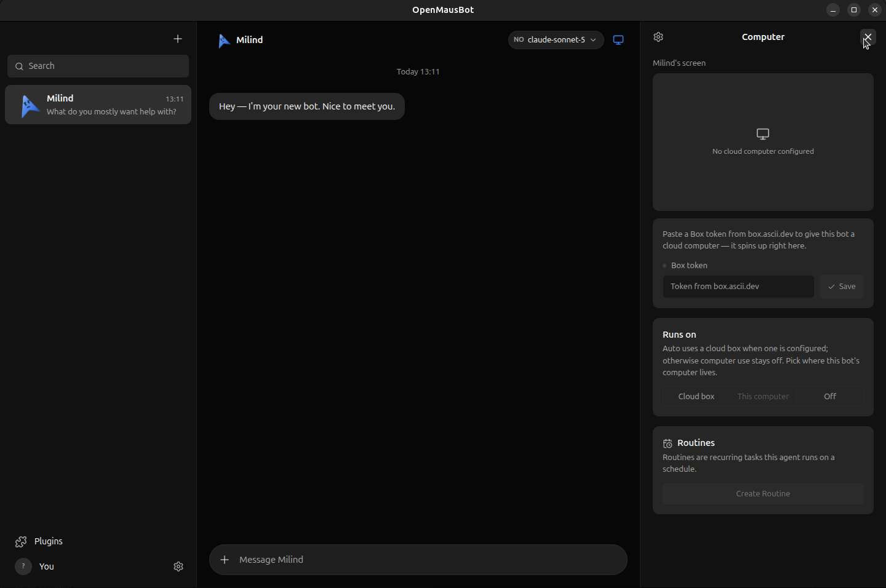The image size is (886, 588).
Task: Toggle the computer screen panel icon
Action: point(618,40)
